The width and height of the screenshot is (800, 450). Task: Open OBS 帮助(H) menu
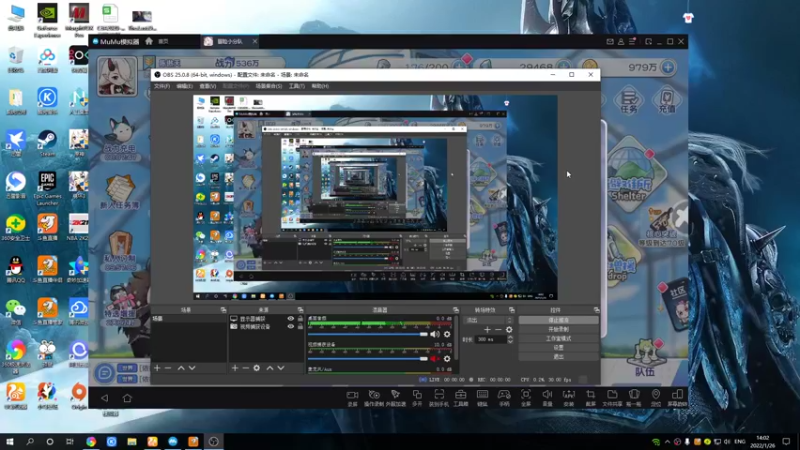320,86
